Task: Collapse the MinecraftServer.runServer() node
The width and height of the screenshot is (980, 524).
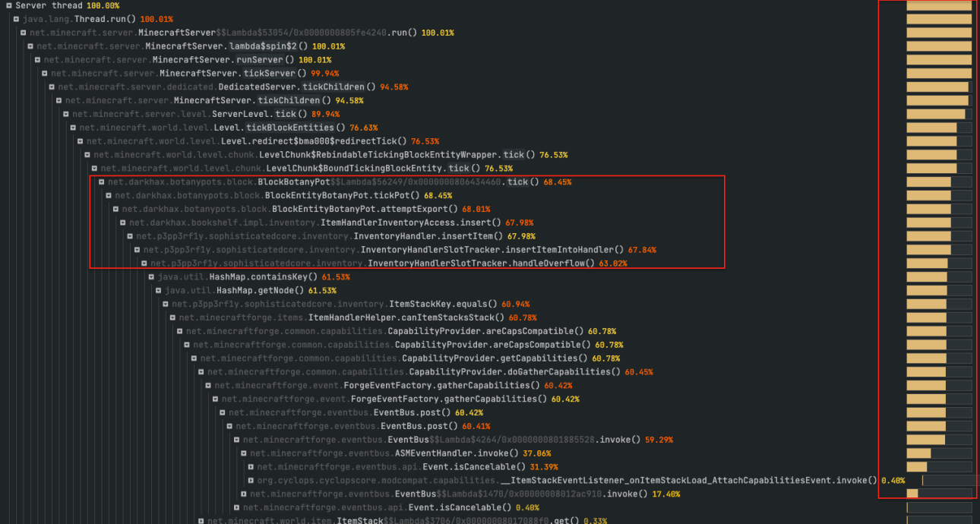Action: pos(37,60)
